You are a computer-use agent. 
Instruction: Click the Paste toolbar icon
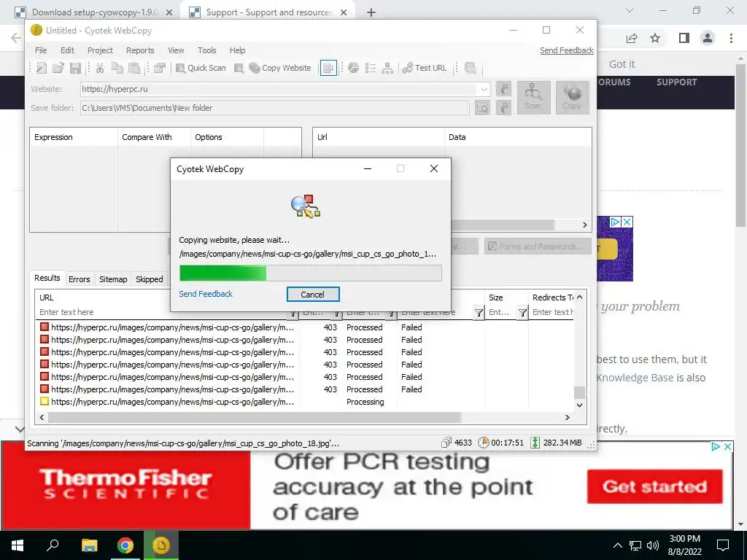[135, 68]
